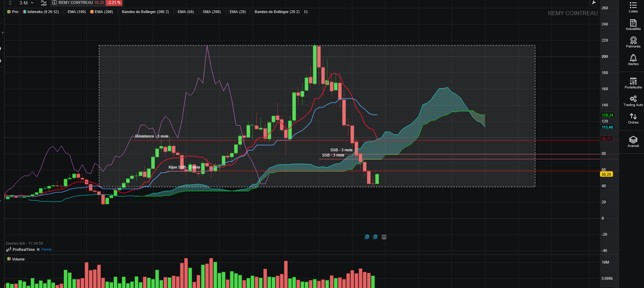644x288 pixels.
Task: Click the market status clock icon
Action: [x=39, y=249]
